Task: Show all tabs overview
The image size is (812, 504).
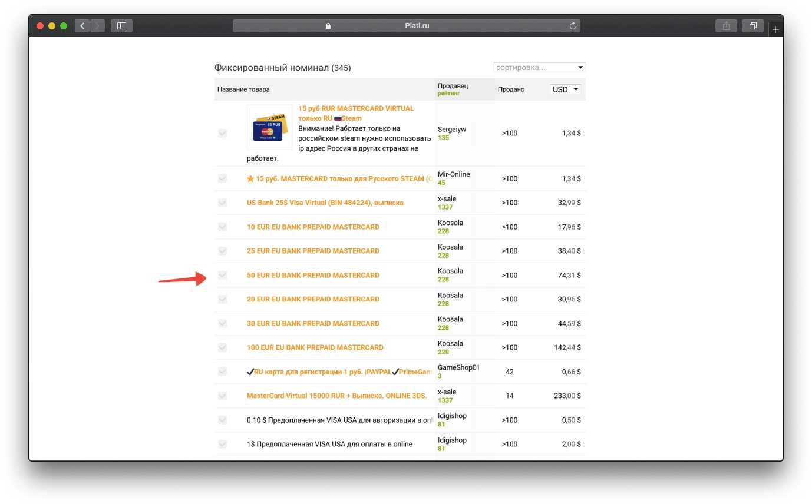Action: point(752,26)
